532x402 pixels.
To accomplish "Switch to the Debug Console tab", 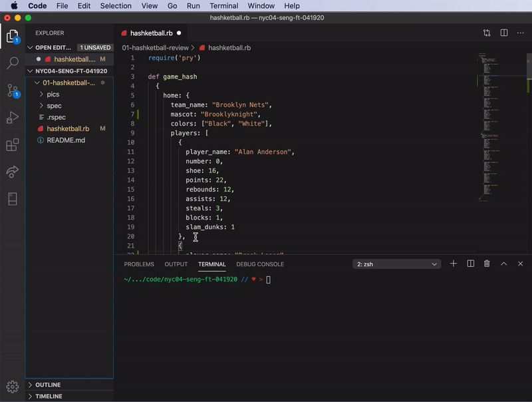I will pos(260,264).
